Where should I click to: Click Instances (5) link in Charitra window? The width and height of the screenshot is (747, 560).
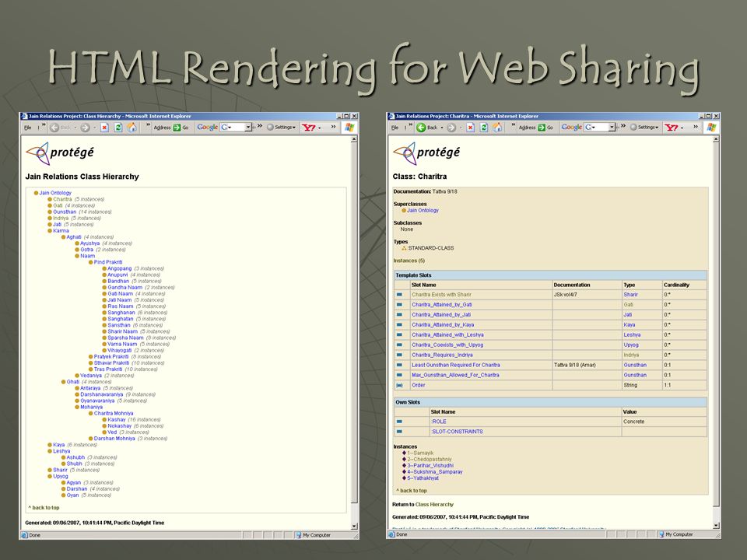pyautogui.click(x=409, y=261)
